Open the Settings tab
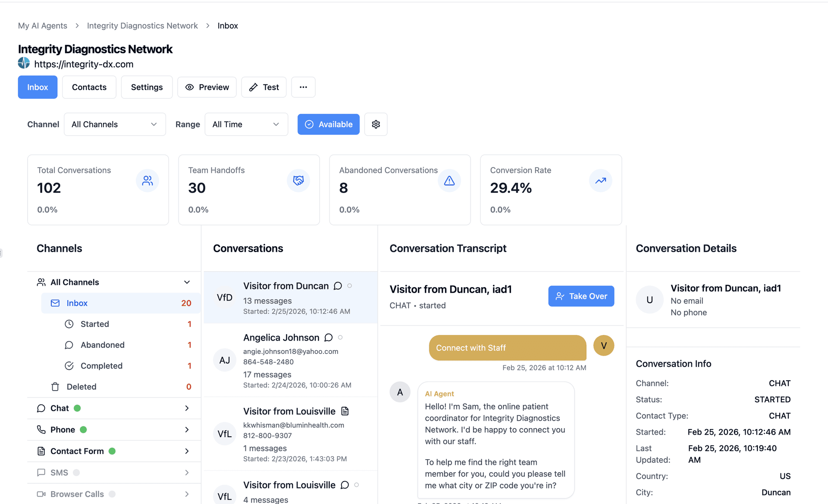Screen dimensions: 828x504 [147, 87]
